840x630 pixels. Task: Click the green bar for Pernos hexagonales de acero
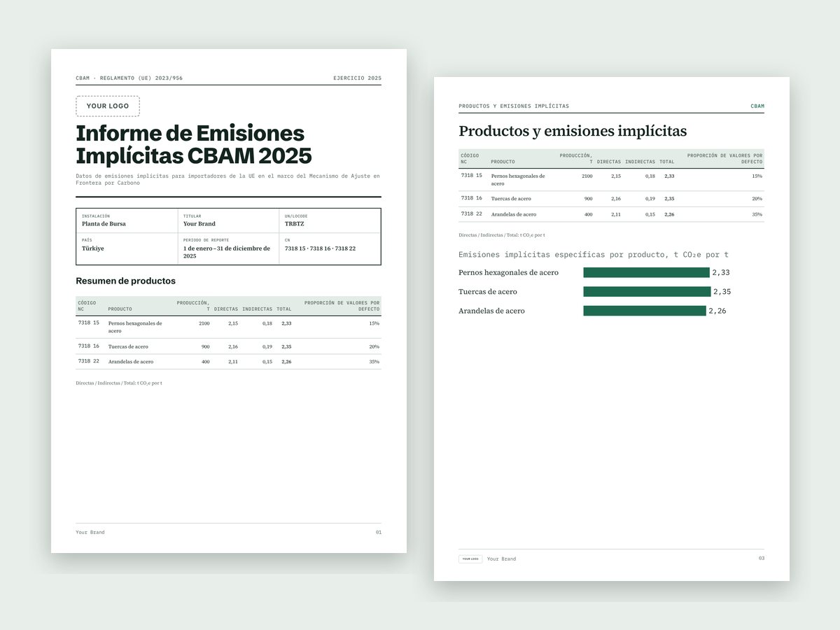[646, 272]
